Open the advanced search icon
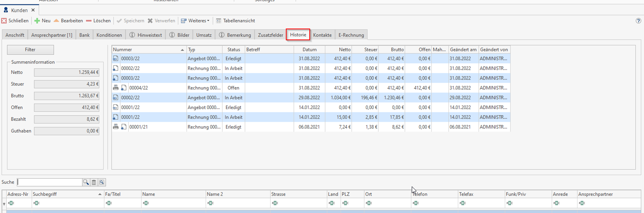 pos(102,182)
